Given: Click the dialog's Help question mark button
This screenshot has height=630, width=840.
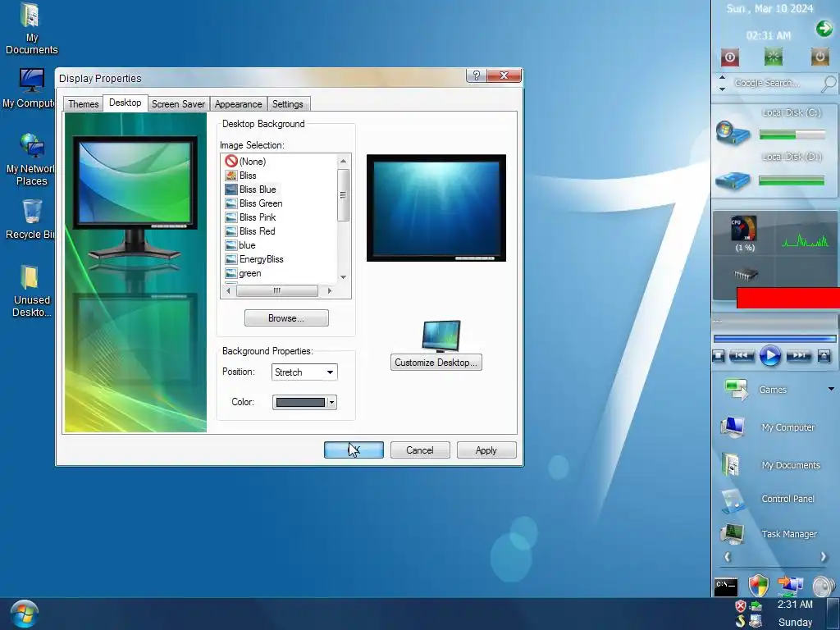Looking at the screenshot, I should pos(477,75).
